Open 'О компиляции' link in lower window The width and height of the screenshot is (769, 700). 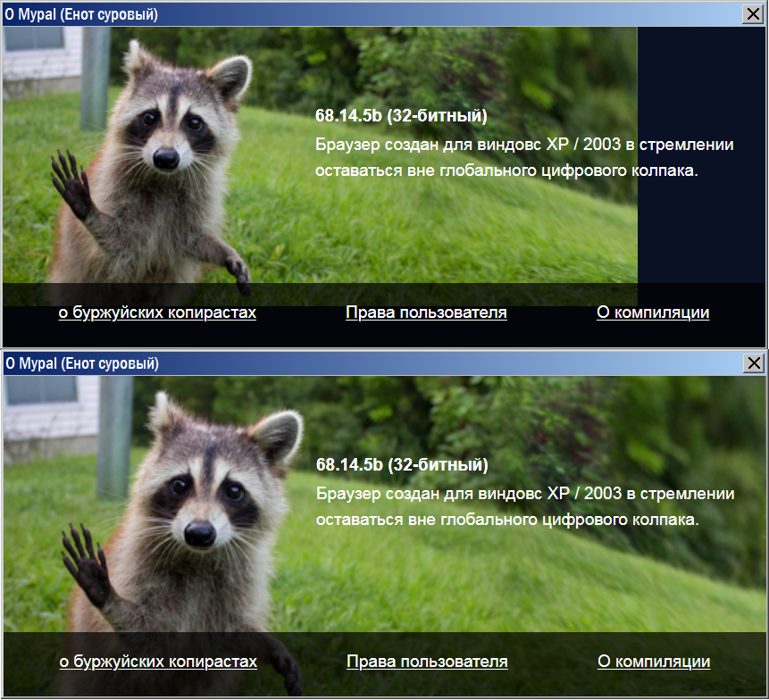coord(654,662)
